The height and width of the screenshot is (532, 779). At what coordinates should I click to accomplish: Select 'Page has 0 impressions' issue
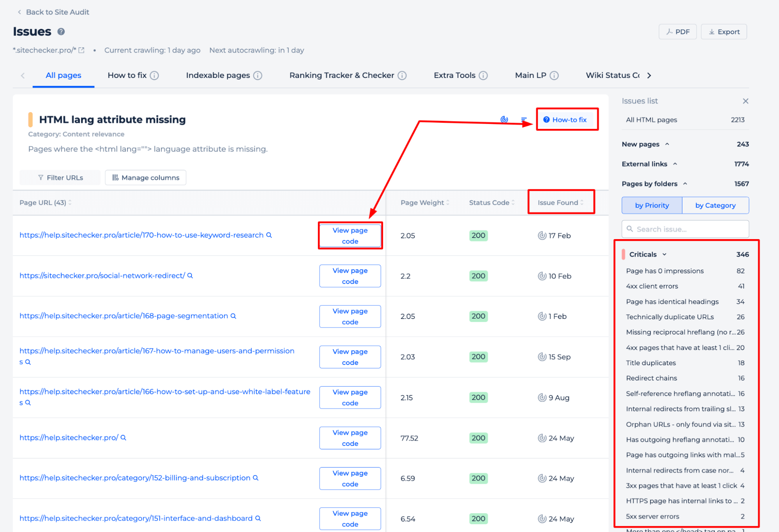click(685, 271)
